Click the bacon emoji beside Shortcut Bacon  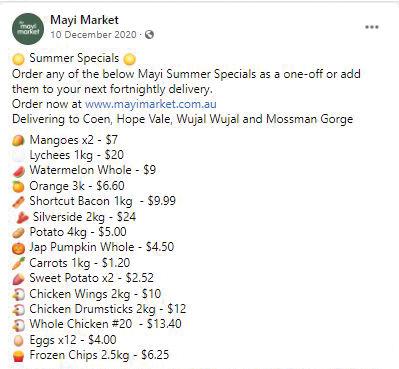18,202
